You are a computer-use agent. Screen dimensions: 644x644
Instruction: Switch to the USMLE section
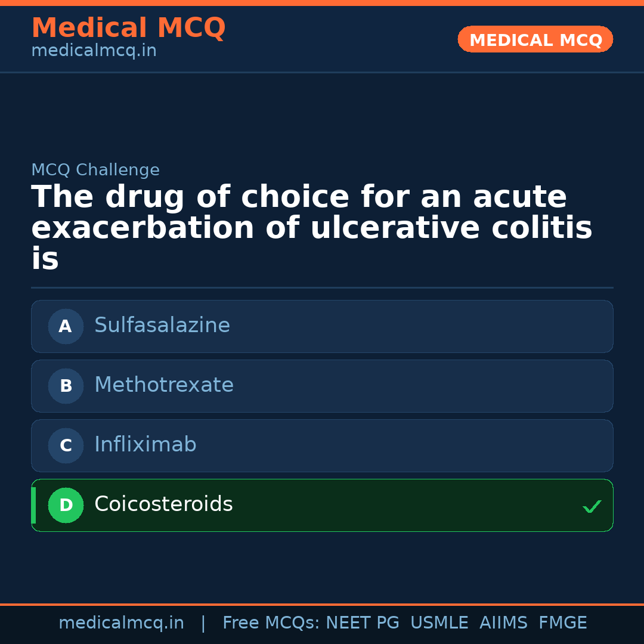[439, 622]
